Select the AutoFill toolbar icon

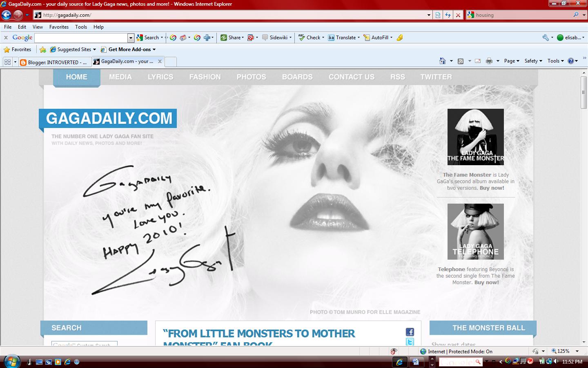point(379,37)
